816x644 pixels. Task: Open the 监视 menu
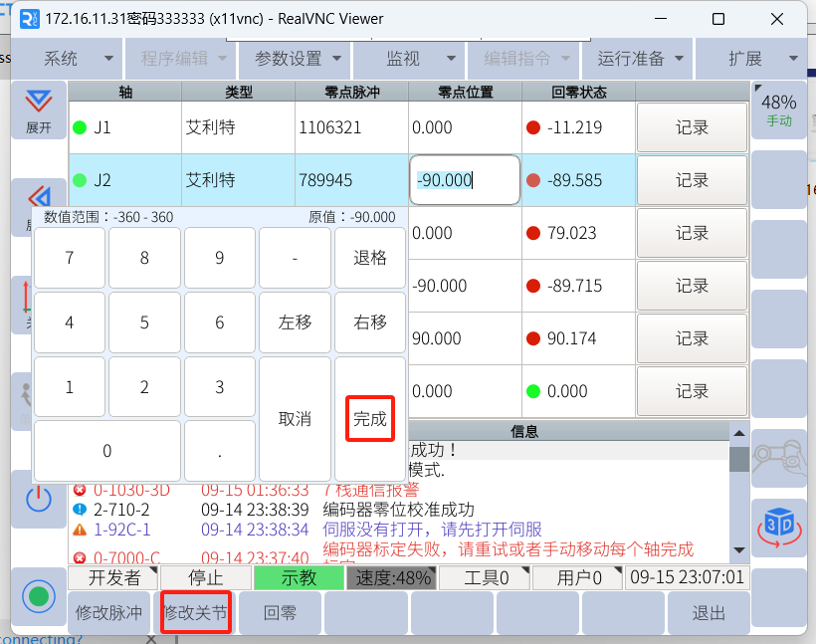click(411, 59)
